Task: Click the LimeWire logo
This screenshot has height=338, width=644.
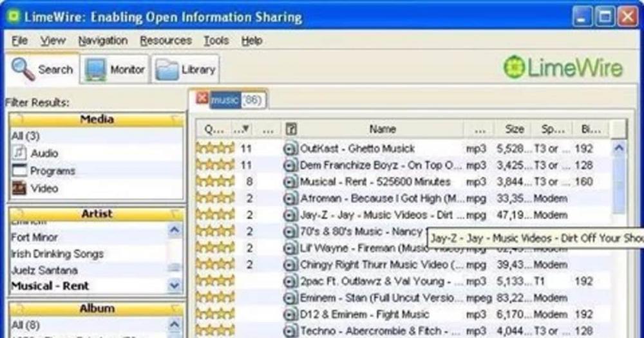Action: 563,68
